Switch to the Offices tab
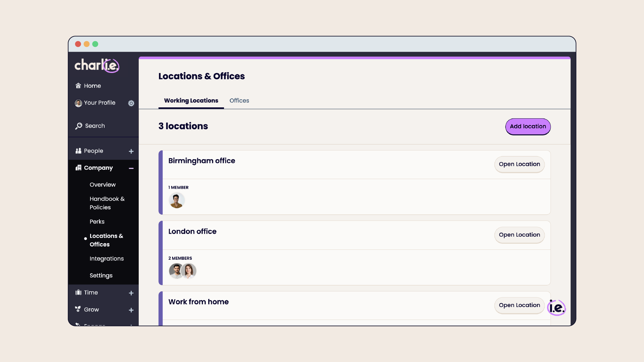The width and height of the screenshot is (644, 362). pyautogui.click(x=239, y=101)
